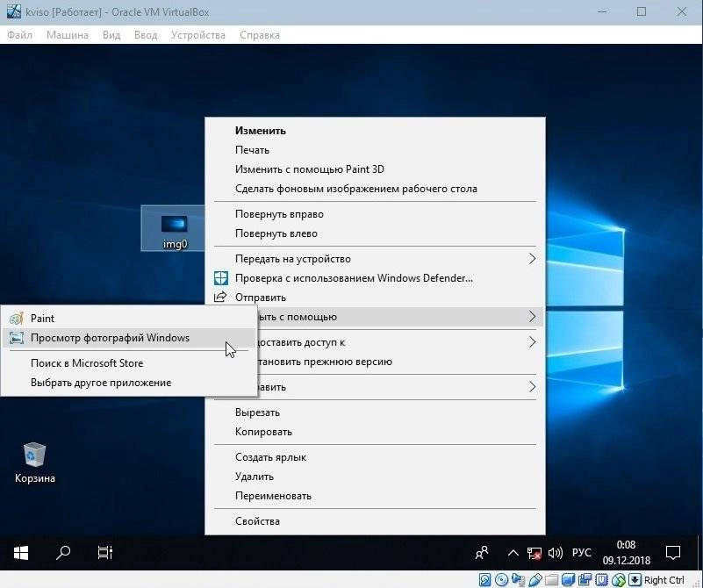Choose Удалить in the context menu
The width and height of the screenshot is (703, 588).
pyautogui.click(x=375, y=476)
